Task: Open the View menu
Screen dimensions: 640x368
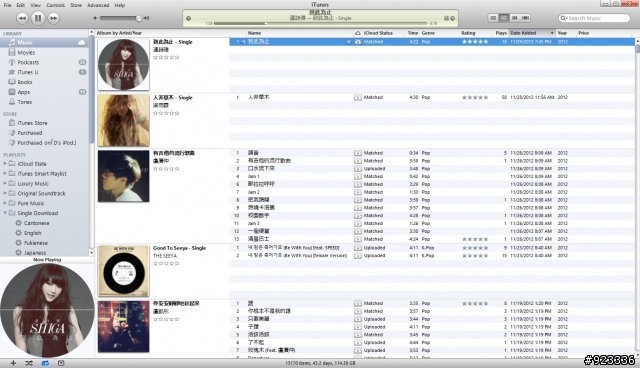Action: [x=36, y=5]
